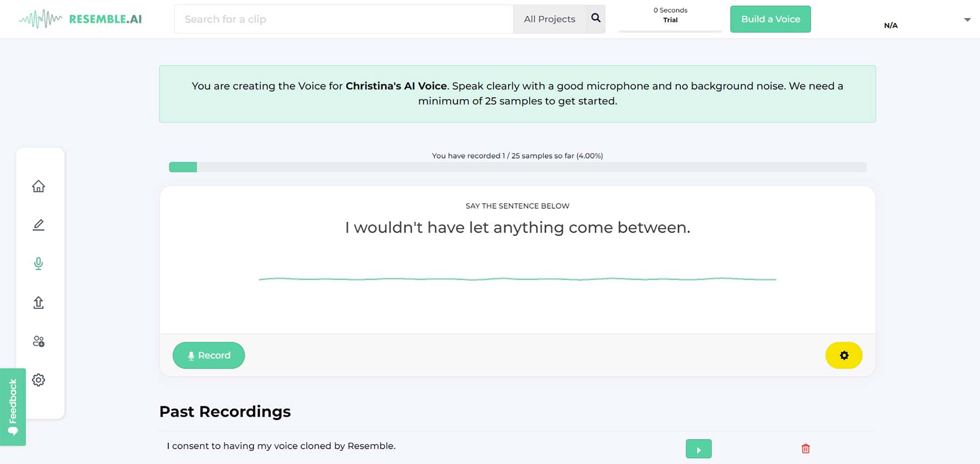Open the yellow recording settings gear button
This screenshot has height=464, width=980.
pyautogui.click(x=844, y=356)
